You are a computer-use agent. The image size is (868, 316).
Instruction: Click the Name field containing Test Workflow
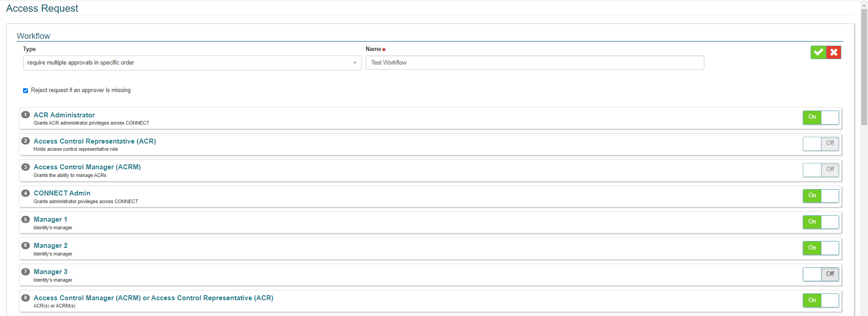pyautogui.click(x=534, y=63)
